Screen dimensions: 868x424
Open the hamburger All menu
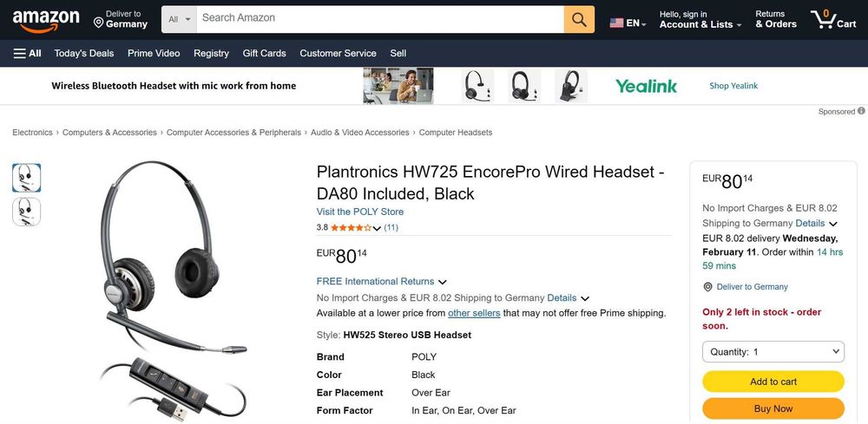pos(28,53)
